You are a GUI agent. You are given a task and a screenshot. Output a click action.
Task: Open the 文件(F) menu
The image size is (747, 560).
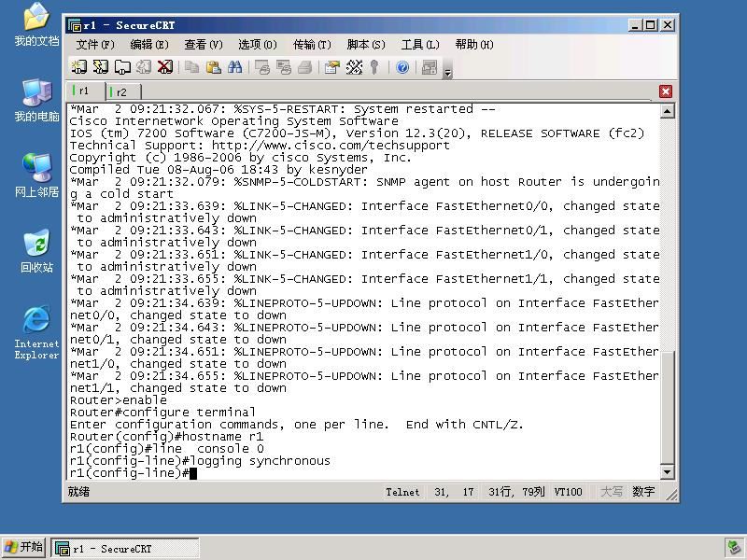coord(95,45)
